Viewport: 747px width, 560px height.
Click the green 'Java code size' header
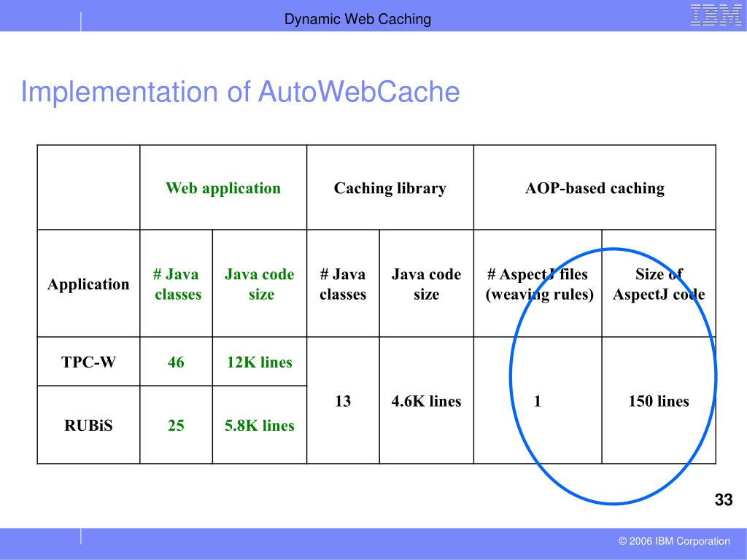260,284
